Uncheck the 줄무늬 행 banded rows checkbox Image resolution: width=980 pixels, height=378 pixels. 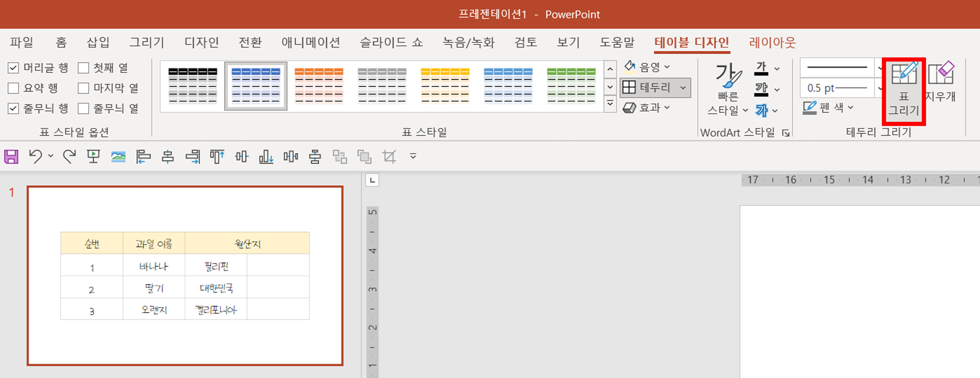13,108
